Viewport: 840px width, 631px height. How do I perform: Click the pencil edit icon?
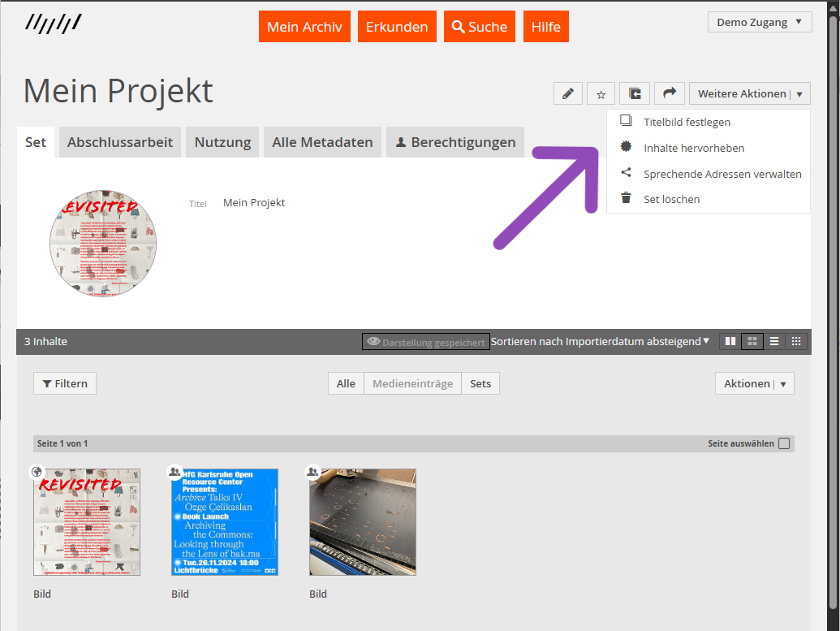[568, 93]
